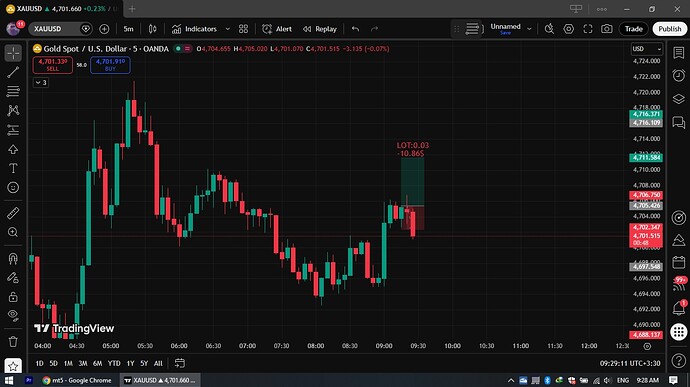Undo the last chart action
This screenshot has width=690, height=387.
(x=356, y=29)
